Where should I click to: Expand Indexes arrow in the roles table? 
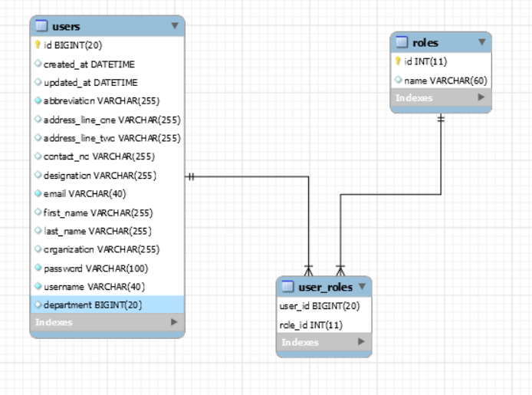click(481, 98)
